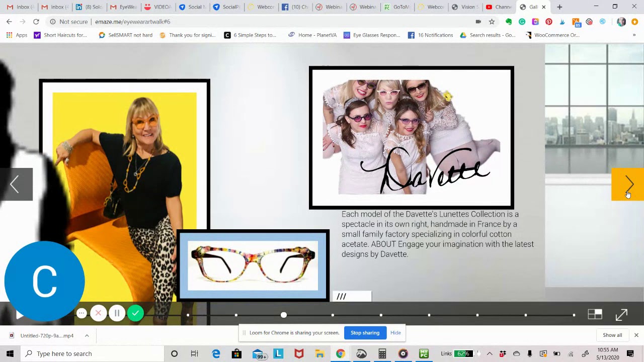The image size is (644, 362).
Task: Open the taskbar clock and date
Action: point(608,353)
